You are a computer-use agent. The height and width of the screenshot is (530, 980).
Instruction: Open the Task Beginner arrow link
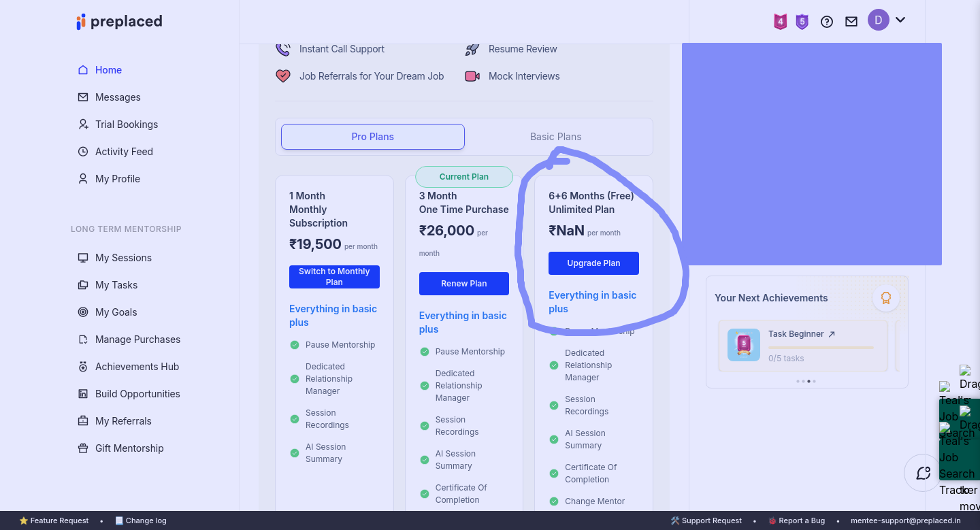coord(832,334)
